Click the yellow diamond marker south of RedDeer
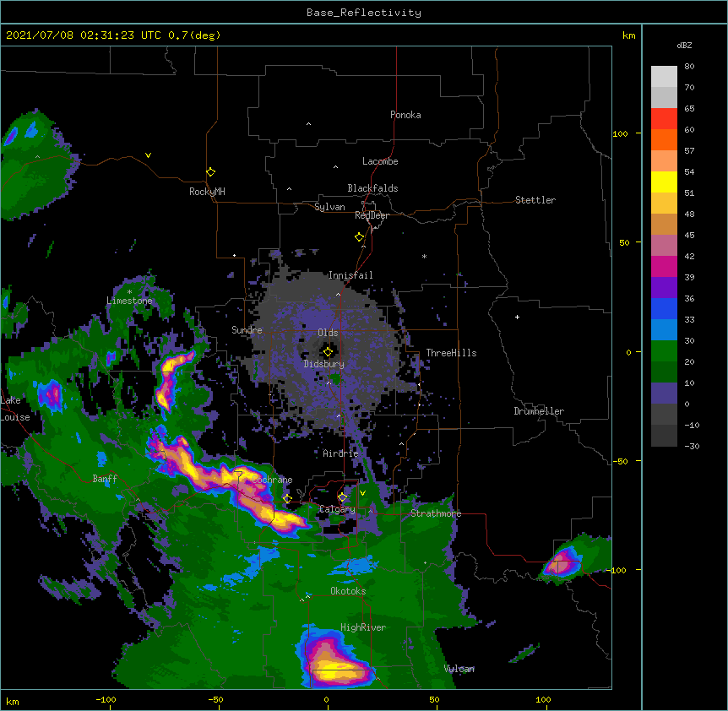The height and width of the screenshot is (711, 728). pos(359,237)
